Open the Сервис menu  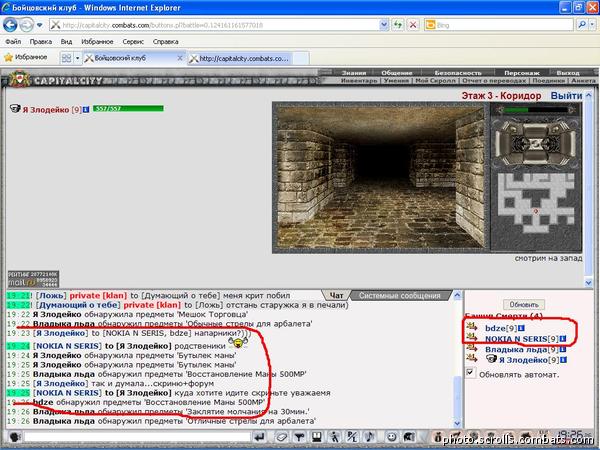[x=133, y=41]
